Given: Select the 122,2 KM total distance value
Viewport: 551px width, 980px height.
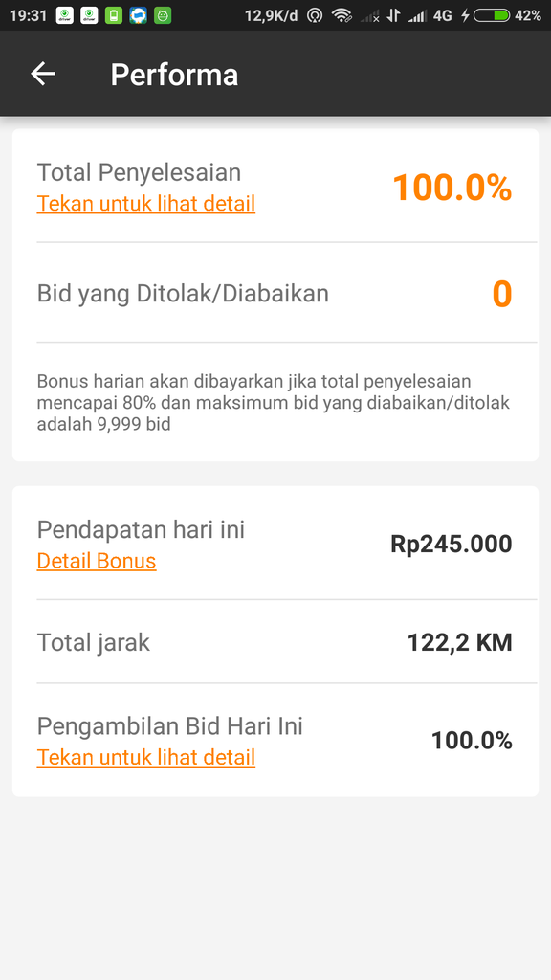Looking at the screenshot, I should (458, 642).
